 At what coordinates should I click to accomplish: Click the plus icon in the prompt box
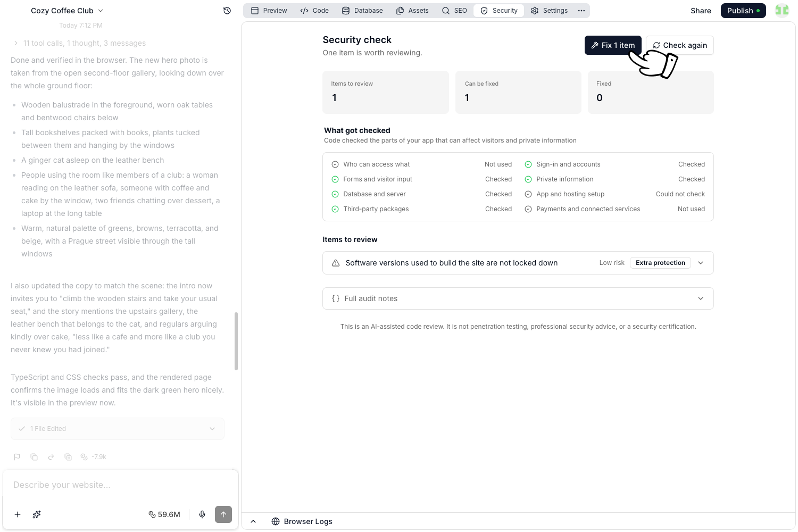click(18, 514)
